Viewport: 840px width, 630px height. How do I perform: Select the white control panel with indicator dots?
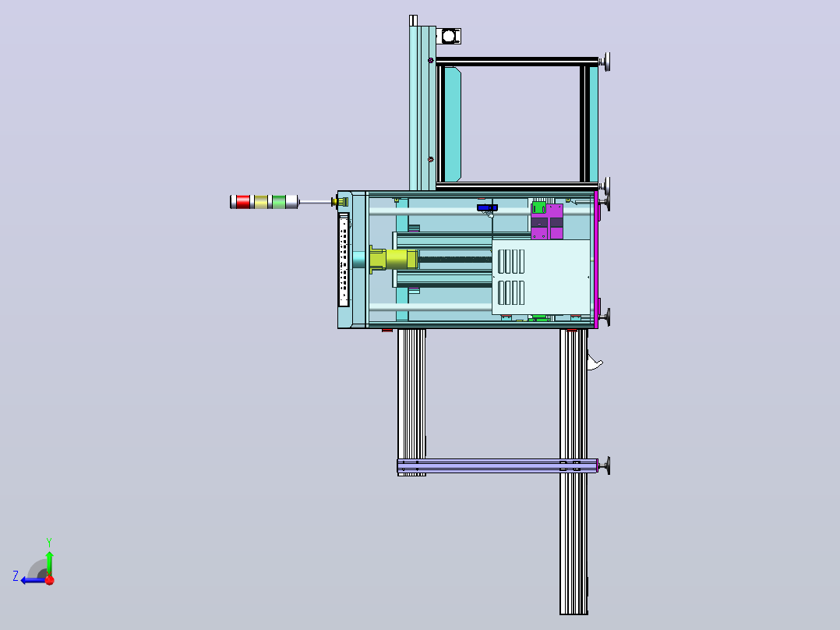(344, 260)
